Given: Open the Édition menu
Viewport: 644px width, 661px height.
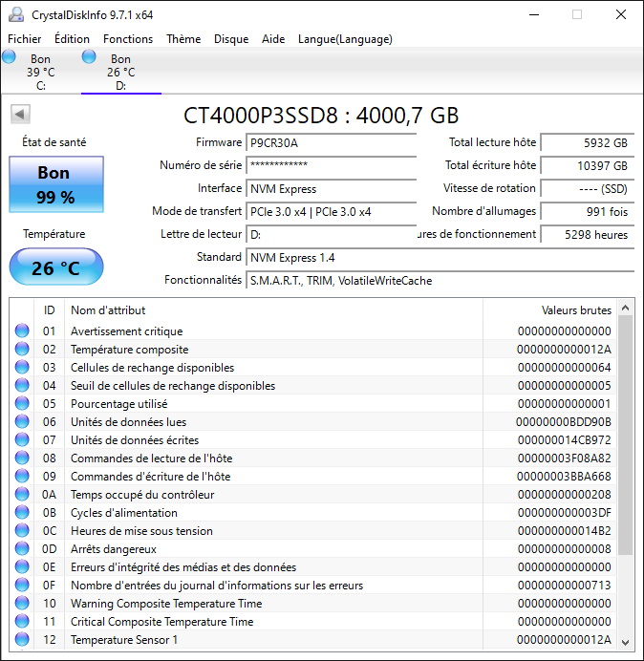Looking at the screenshot, I should (x=72, y=39).
